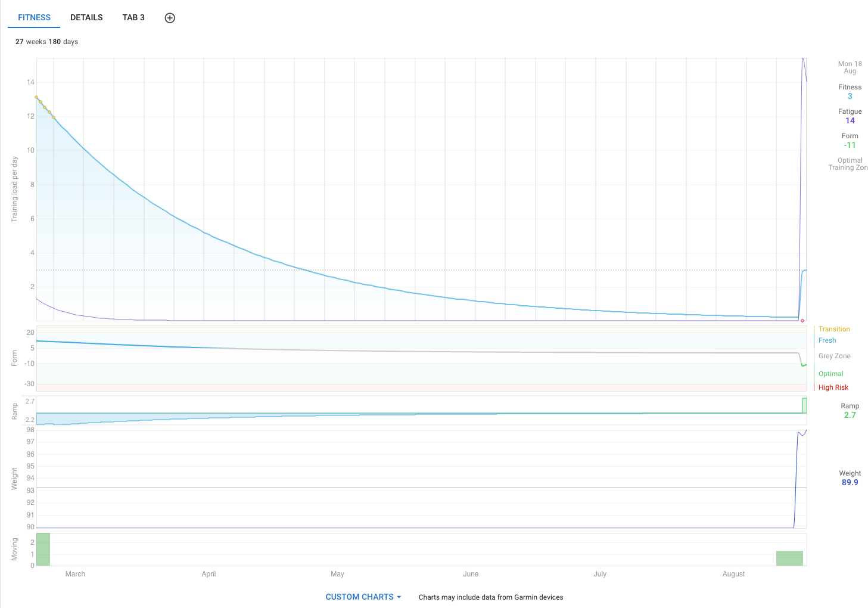Image resolution: width=868 pixels, height=608 pixels.
Task: Click the Grey Zone label
Action: pyautogui.click(x=834, y=356)
